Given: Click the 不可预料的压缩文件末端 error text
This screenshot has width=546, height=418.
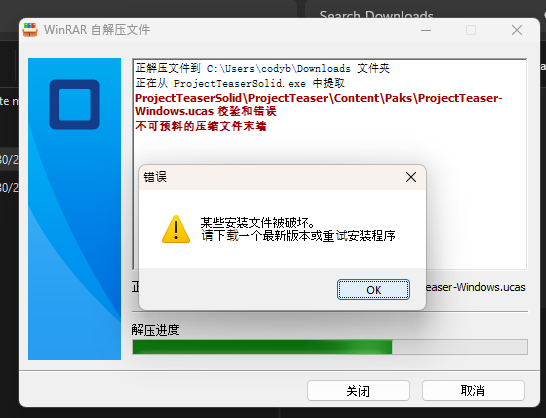Looking at the screenshot, I should point(201,126).
